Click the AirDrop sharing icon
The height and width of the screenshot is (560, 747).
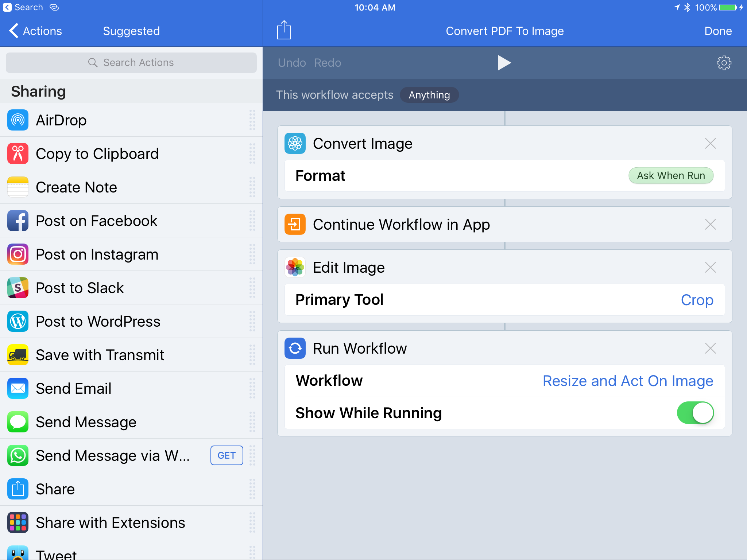(18, 121)
